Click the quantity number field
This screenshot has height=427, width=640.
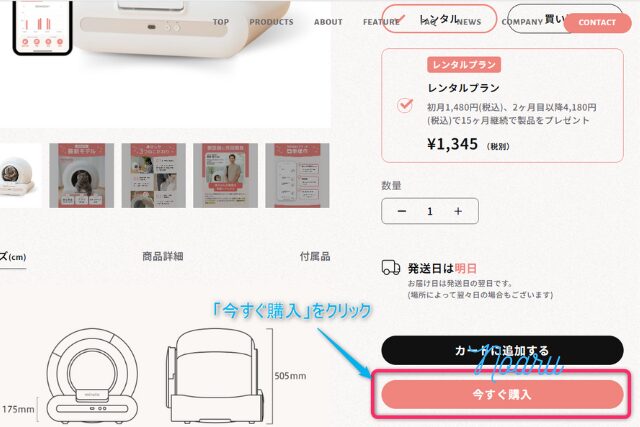tap(430, 211)
